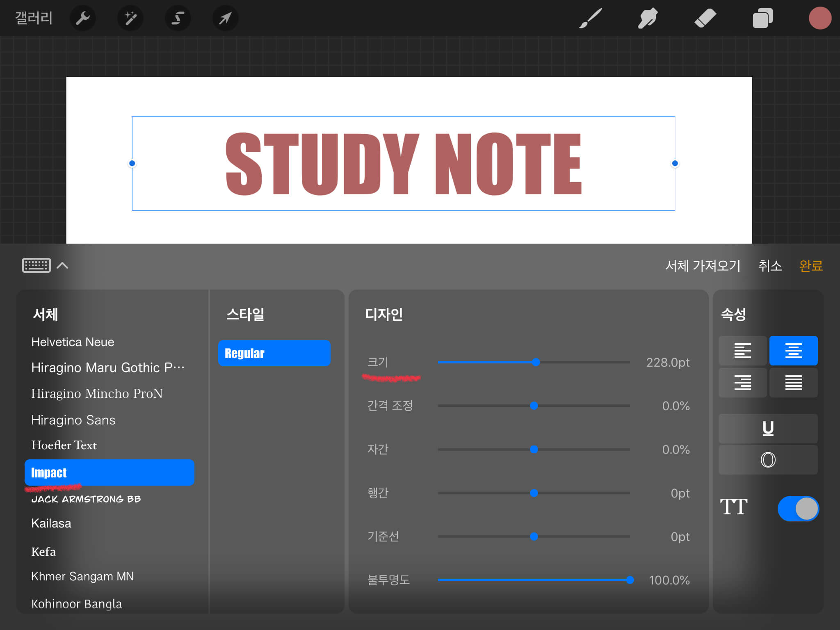Screen dimensions: 840x630
Task: Activate the Transform arrow tool
Action: point(225,18)
